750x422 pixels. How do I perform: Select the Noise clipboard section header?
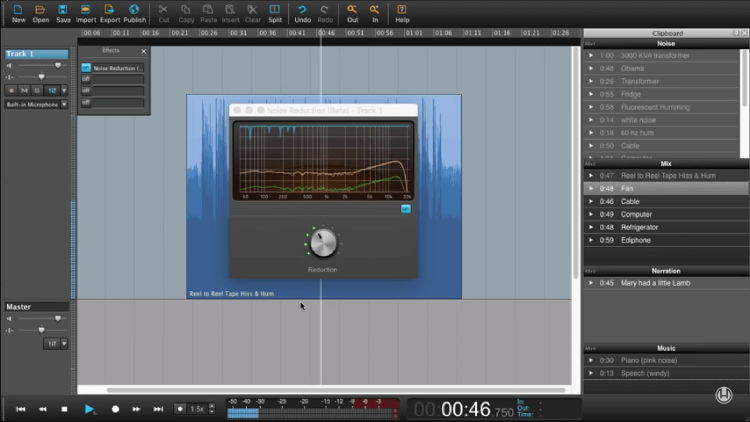pos(666,44)
